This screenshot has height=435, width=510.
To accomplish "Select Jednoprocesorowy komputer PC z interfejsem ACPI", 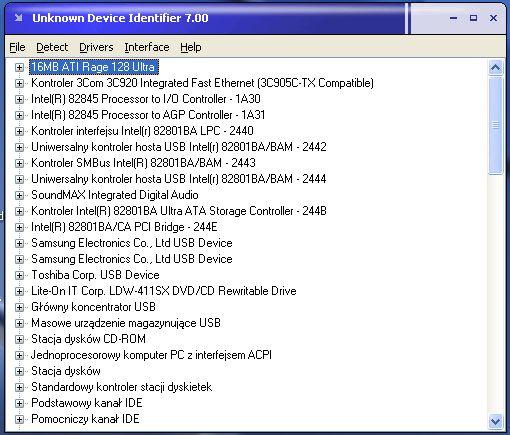I will 151,355.
